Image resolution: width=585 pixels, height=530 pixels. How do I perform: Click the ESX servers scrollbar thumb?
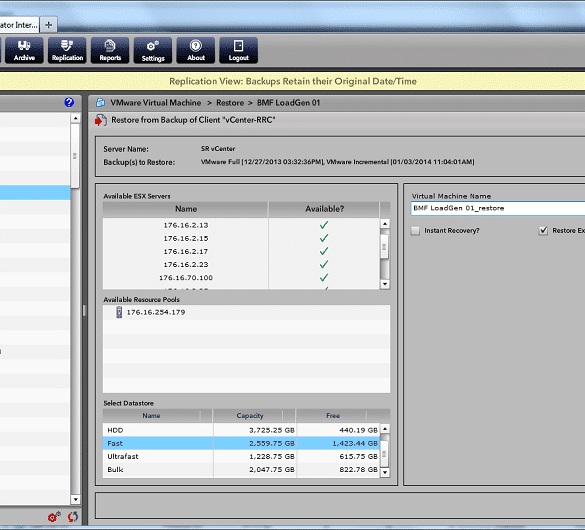coord(385,247)
